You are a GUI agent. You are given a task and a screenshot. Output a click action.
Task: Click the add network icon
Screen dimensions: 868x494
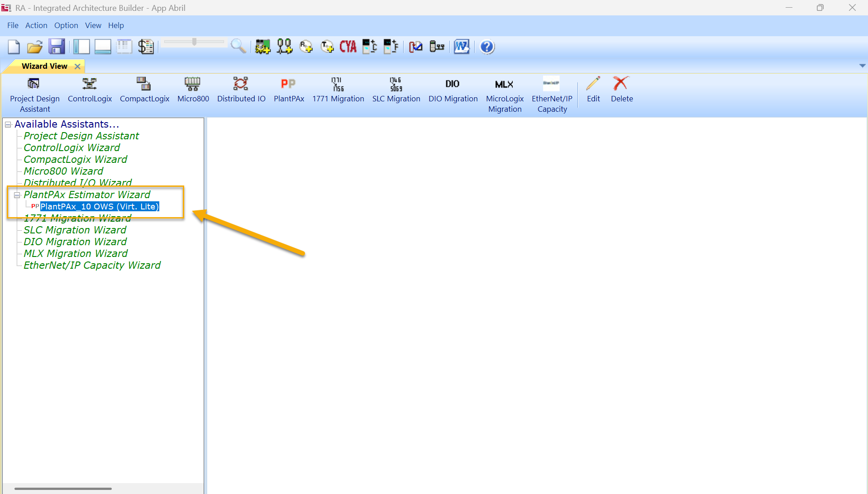coord(284,47)
